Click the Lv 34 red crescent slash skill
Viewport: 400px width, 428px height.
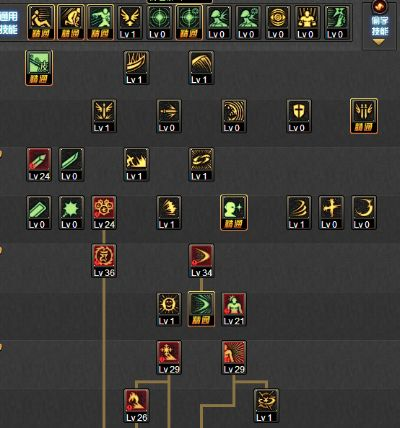tap(201, 261)
